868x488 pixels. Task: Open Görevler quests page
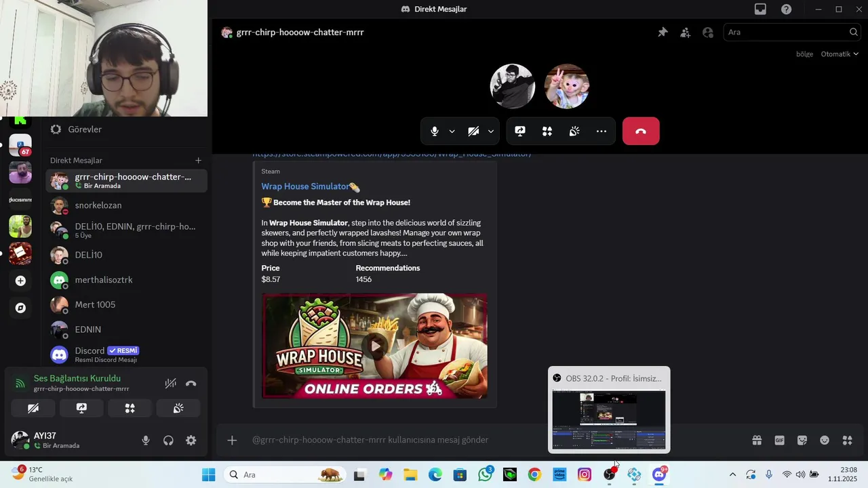pos(126,129)
